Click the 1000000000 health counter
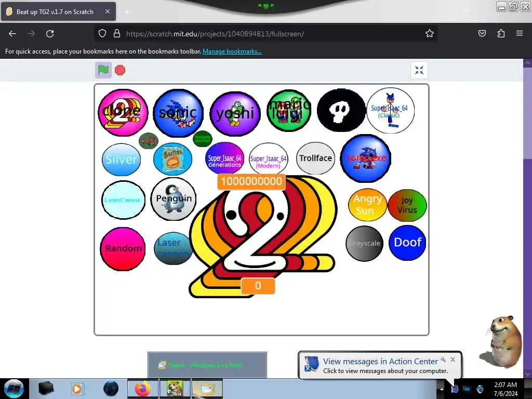Viewport: 532px width, 399px height. coord(251,181)
